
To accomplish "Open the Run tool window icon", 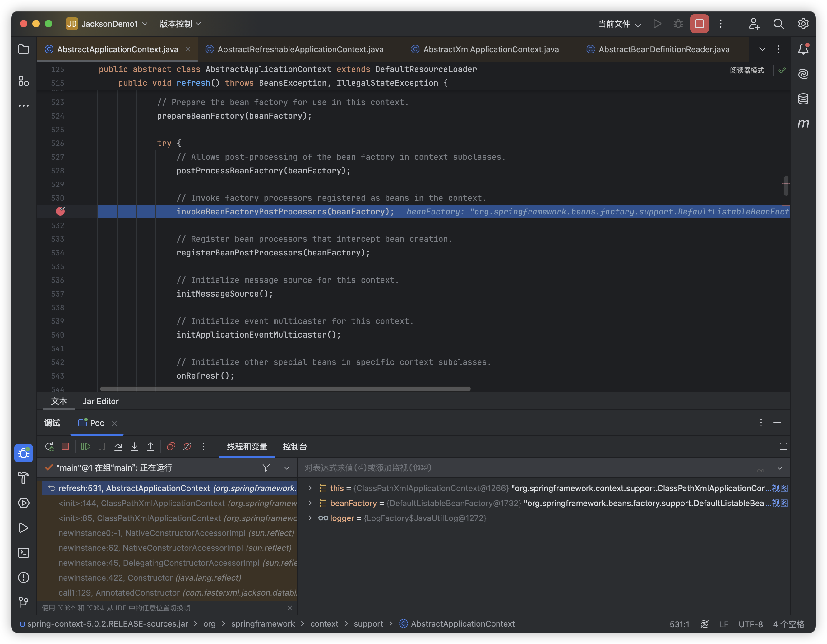I will tap(24, 528).
